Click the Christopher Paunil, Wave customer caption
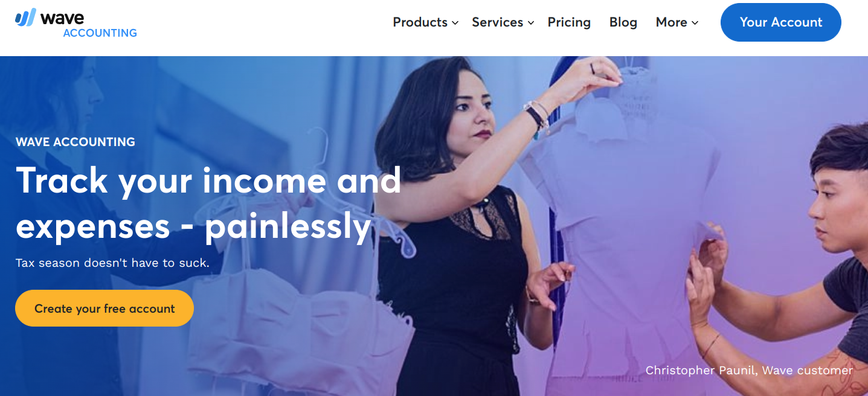The image size is (868, 396). pyautogui.click(x=749, y=370)
